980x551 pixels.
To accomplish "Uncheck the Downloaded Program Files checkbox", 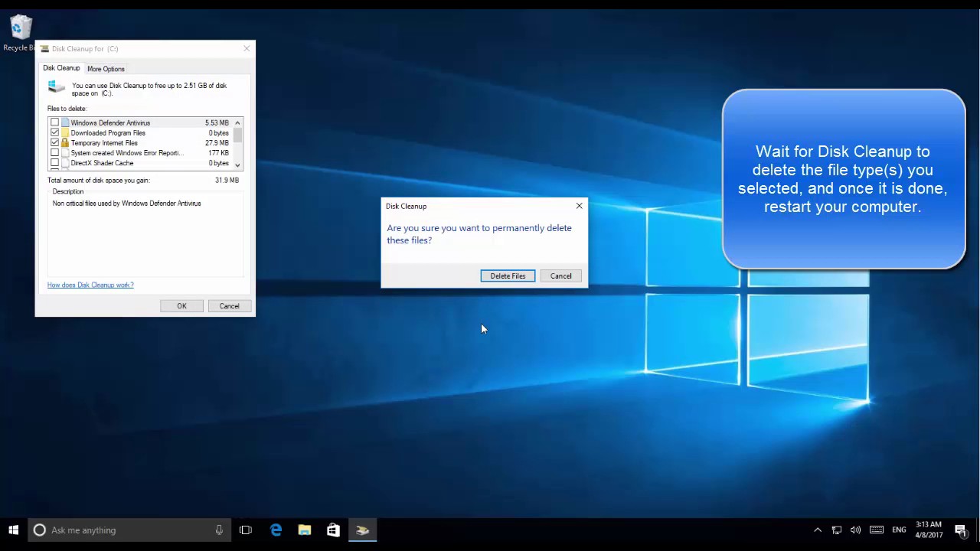I will pyautogui.click(x=54, y=132).
